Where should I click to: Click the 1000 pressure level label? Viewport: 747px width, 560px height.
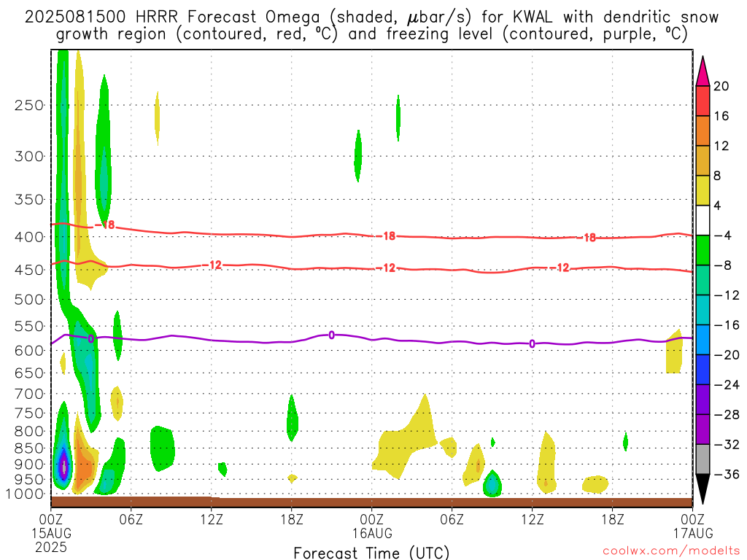[x=26, y=494]
